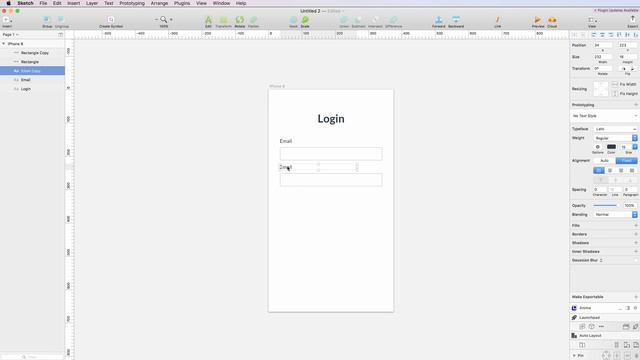This screenshot has height=360, width=640.
Task: Open text Options gear in inspector
Action: 598,147
